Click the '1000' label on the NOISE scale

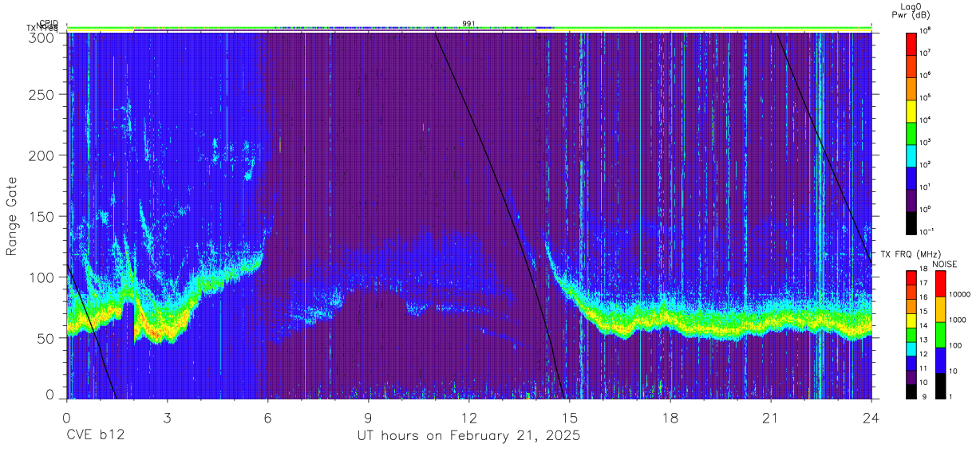click(x=959, y=321)
